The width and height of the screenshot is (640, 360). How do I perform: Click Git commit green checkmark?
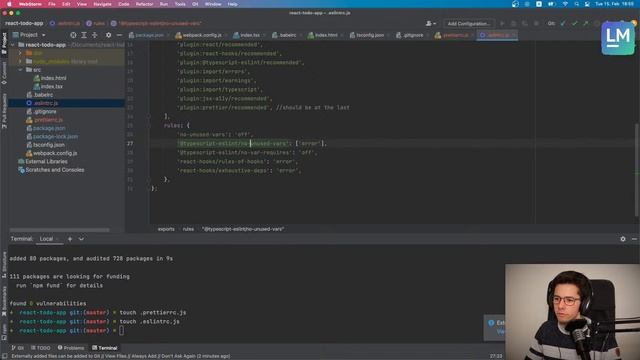pyautogui.click(x=575, y=24)
